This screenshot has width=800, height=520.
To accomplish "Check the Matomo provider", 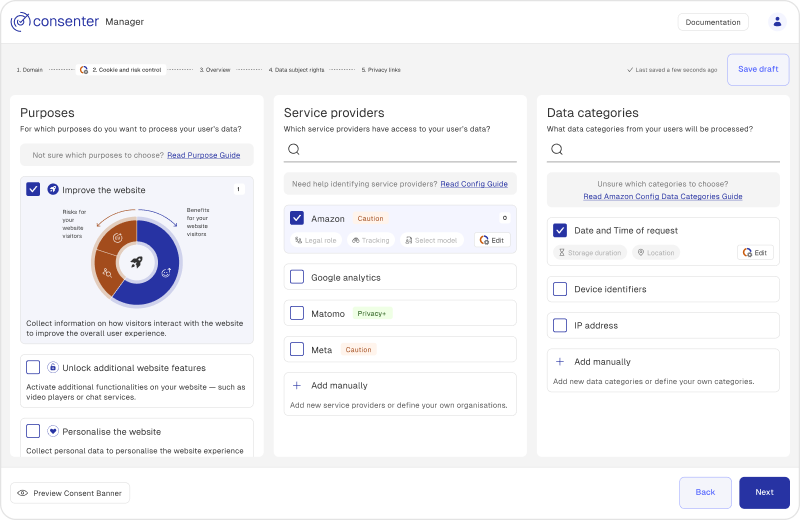I will coord(297,313).
